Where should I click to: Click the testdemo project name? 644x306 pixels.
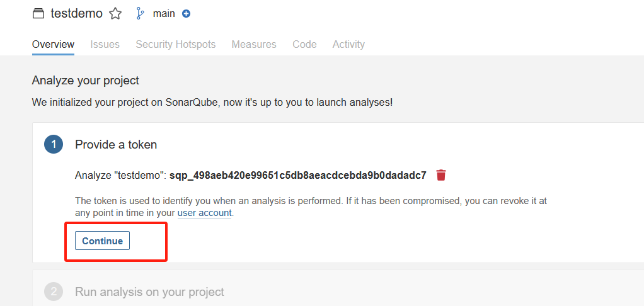click(x=76, y=13)
